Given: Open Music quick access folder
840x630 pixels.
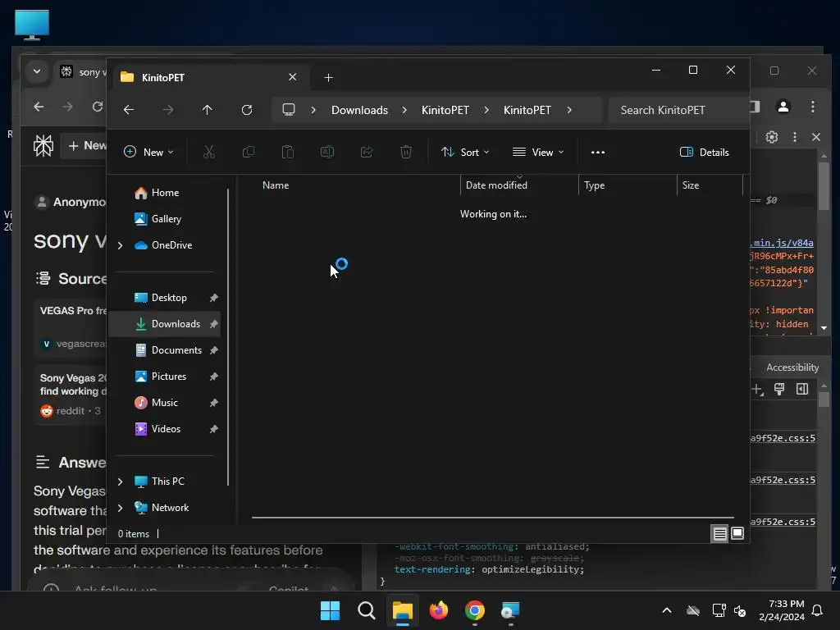Looking at the screenshot, I should (165, 403).
